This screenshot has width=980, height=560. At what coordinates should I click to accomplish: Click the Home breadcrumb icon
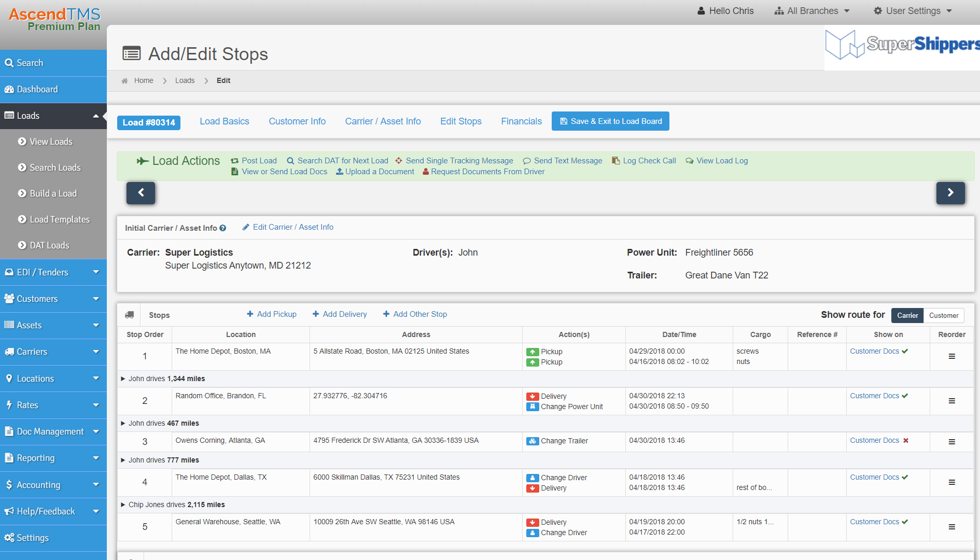(124, 81)
